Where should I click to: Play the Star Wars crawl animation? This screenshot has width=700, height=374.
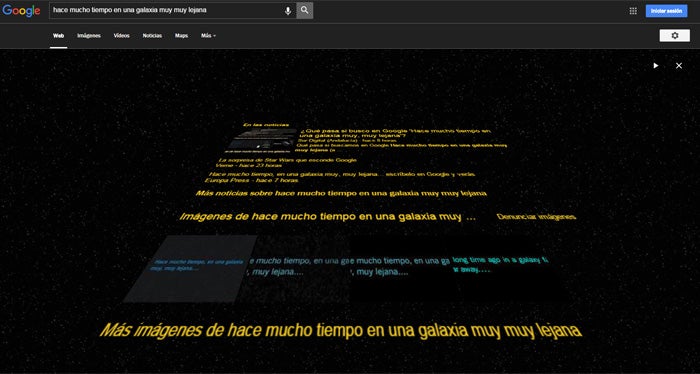[655, 66]
